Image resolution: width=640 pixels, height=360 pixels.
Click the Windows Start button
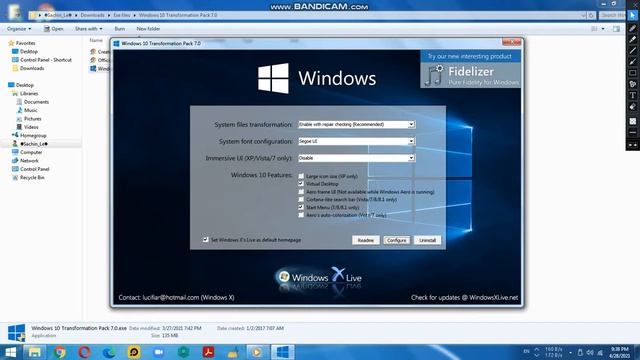click(x=11, y=352)
